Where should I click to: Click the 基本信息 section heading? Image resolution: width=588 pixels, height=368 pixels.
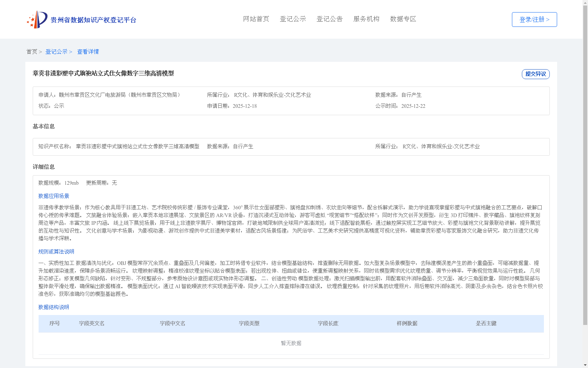coord(44,127)
